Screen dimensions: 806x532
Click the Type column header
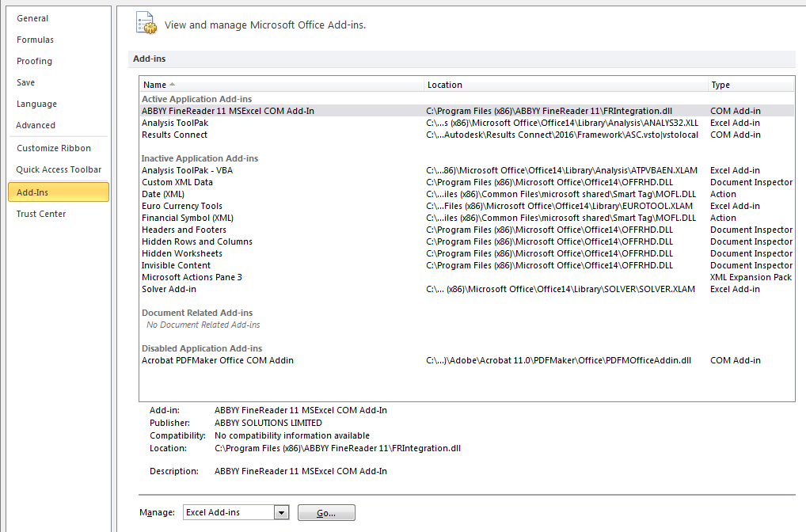(751, 85)
